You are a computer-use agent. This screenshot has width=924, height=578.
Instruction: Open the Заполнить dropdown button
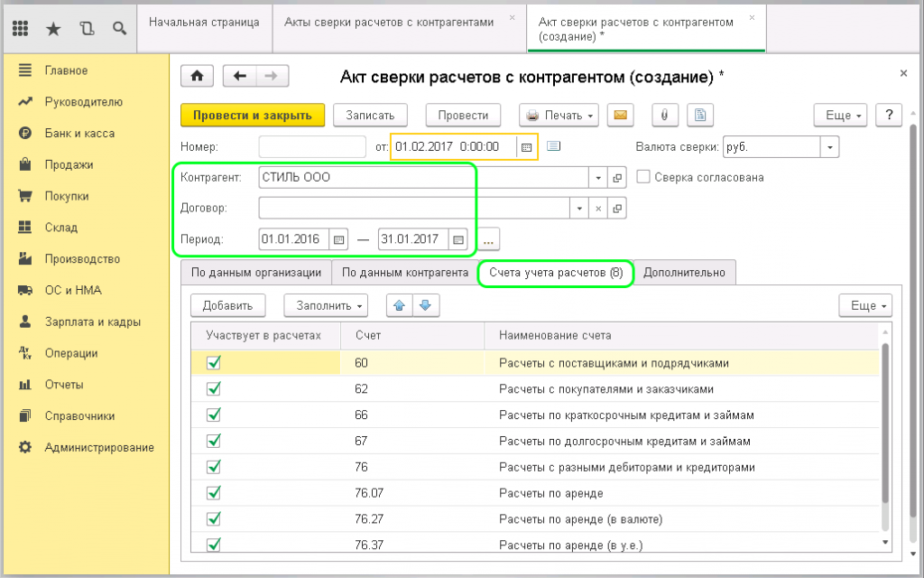point(325,305)
